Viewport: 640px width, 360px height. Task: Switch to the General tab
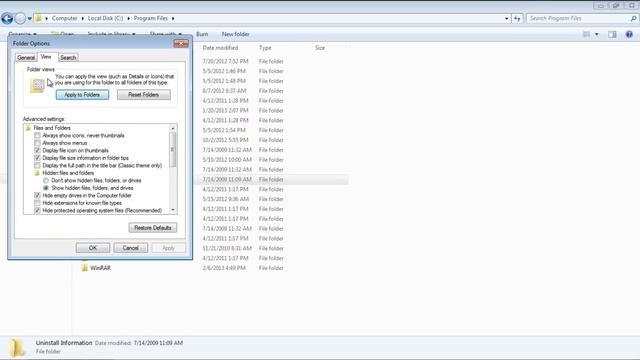26,58
